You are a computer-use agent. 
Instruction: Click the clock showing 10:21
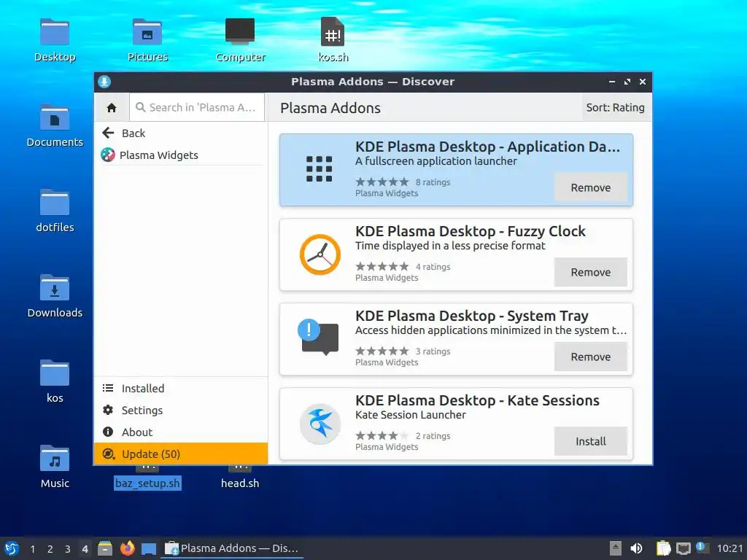tap(729, 548)
